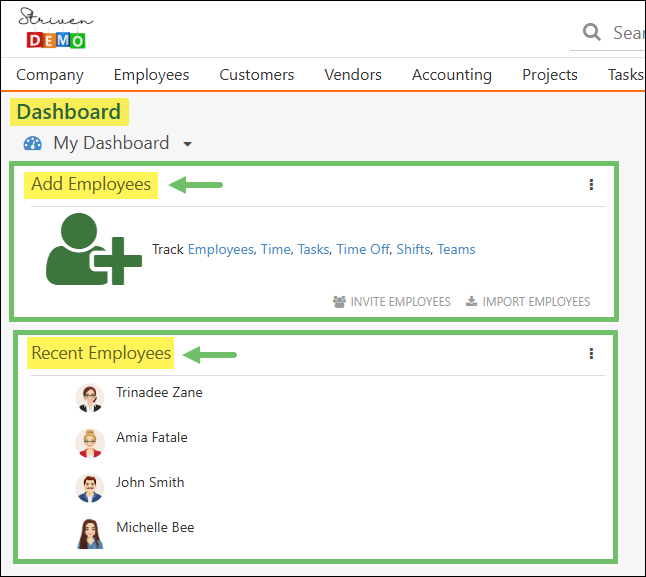646x577 pixels.
Task: Click the My Dashboard label
Action: (111, 143)
